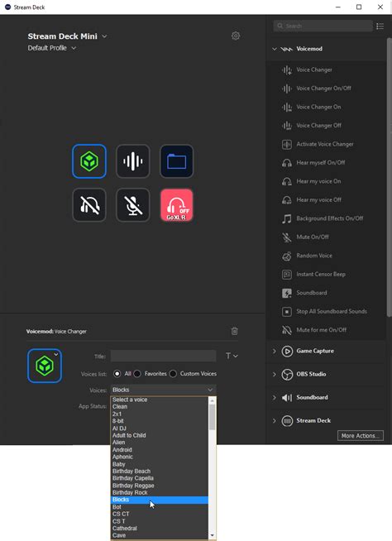
Task: Select the muted microphone key
Action: [x=133, y=205]
